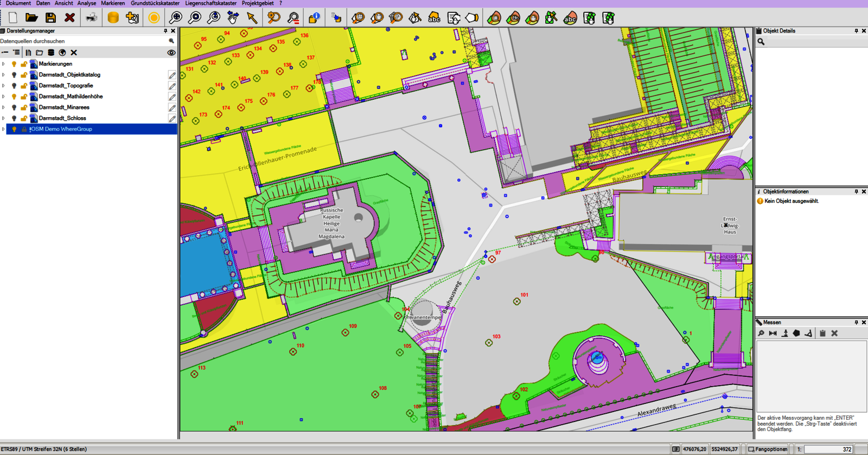Click the gold database stack icon
Image resolution: width=868 pixels, height=455 pixels.
point(113,18)
